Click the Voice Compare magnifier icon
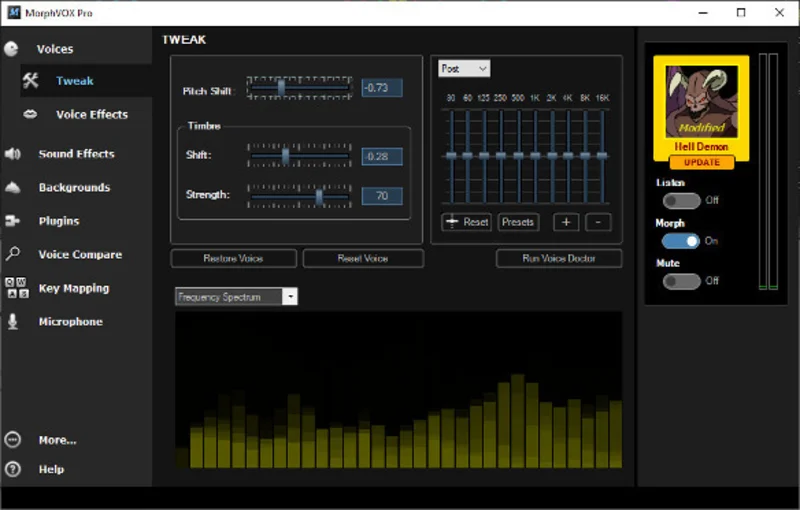The width and height of the screenshot is (800, 510). (x=13, y=254)
